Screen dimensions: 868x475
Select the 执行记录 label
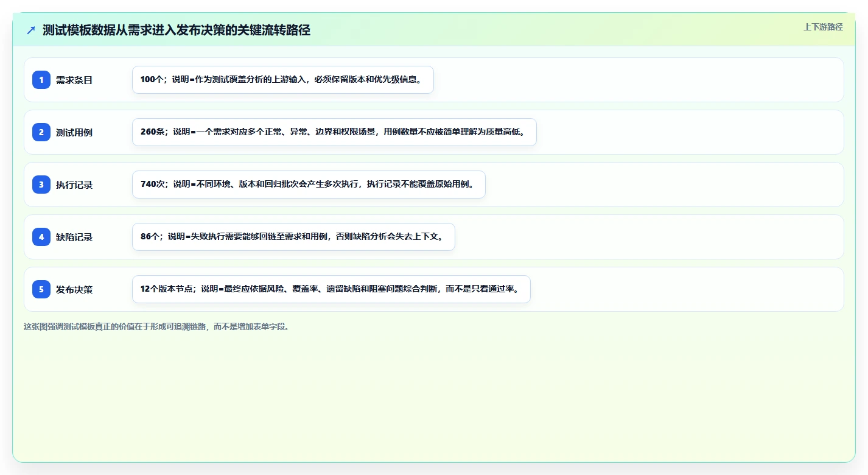click(x=74, y=185)
